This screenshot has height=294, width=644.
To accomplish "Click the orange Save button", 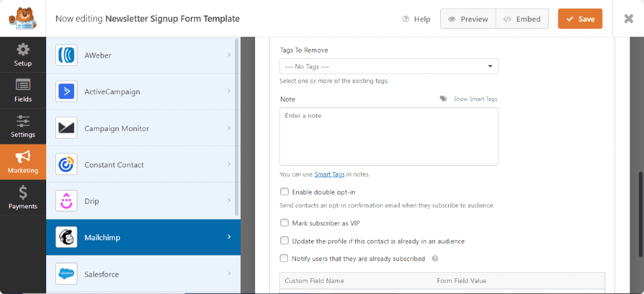I will pos(580,19).
